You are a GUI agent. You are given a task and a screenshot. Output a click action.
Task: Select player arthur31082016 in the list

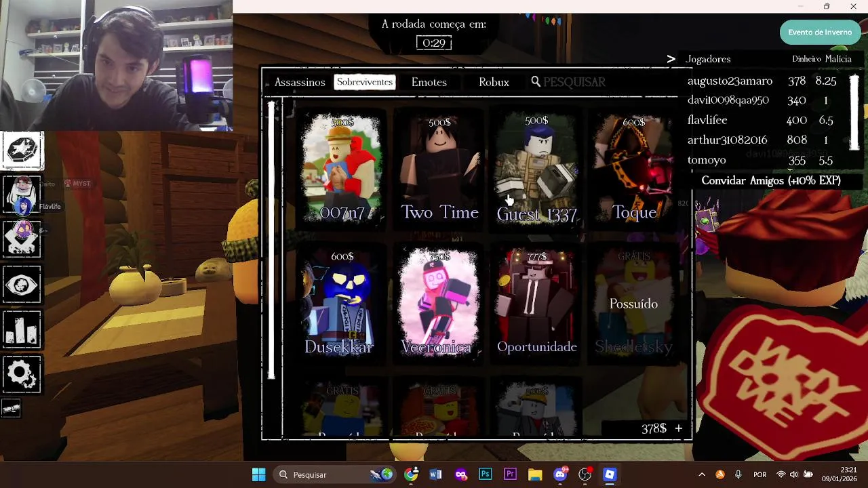[x=727, y=140]
